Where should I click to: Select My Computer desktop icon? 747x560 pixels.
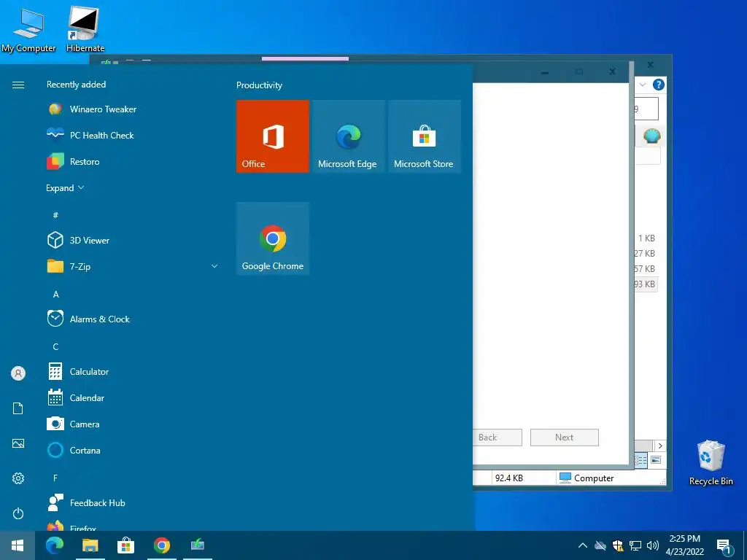[28, 30]
